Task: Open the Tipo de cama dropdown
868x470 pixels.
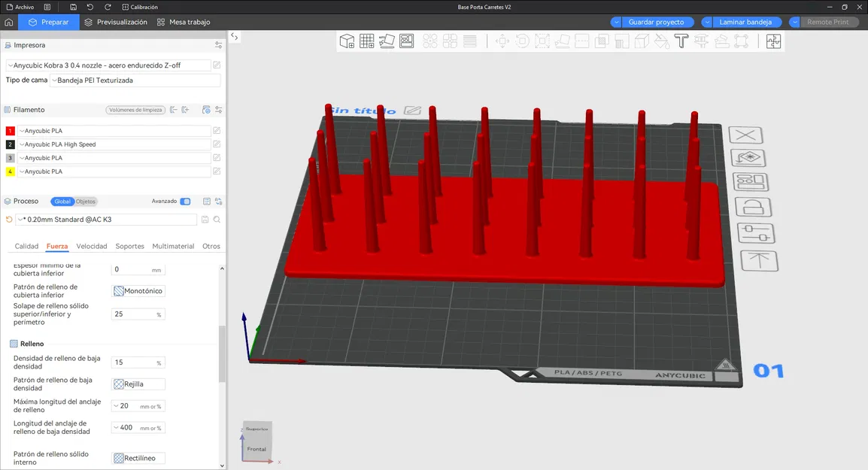Action: click(x=135, y=80)
